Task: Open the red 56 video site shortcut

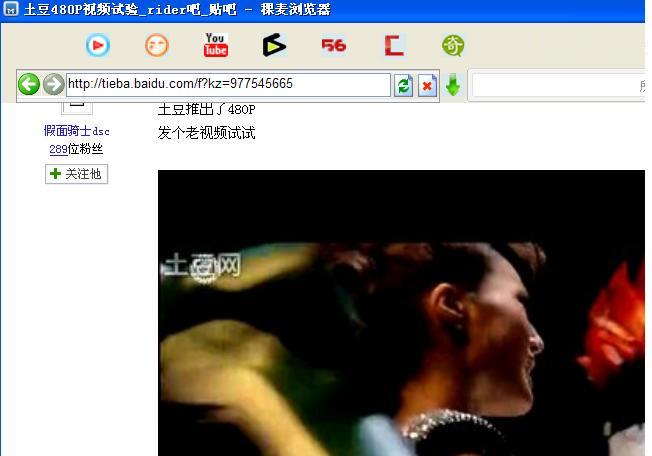Action: pos(333,45)
